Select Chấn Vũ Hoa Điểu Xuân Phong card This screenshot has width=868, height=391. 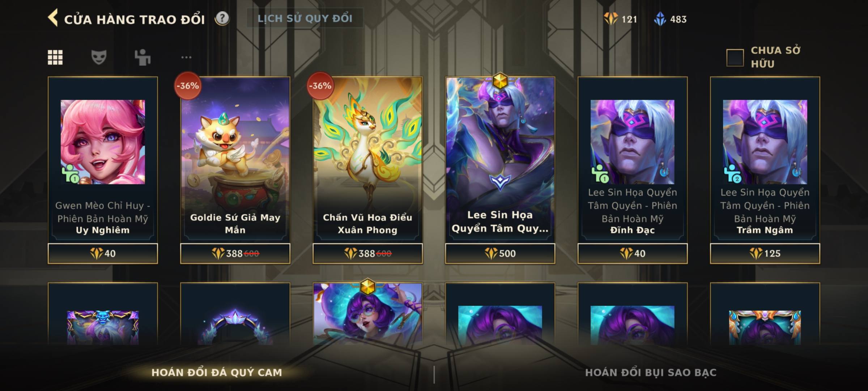367,159
